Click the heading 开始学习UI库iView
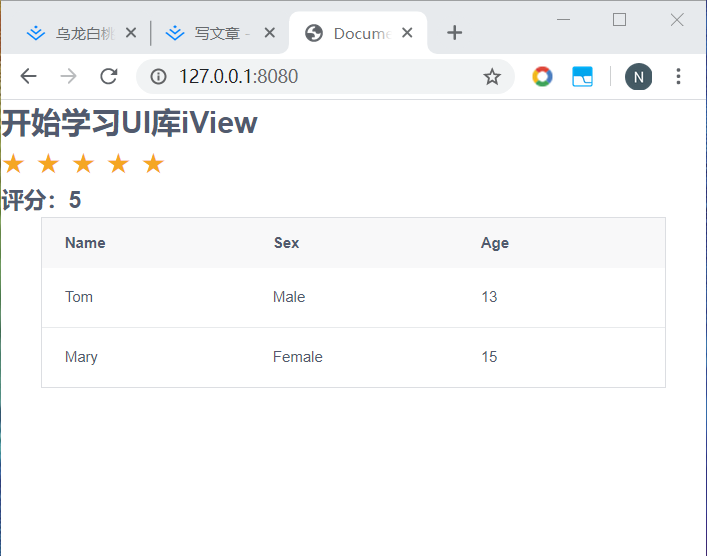The height and width of the screenshot is (556, 707). click(129, 123)
